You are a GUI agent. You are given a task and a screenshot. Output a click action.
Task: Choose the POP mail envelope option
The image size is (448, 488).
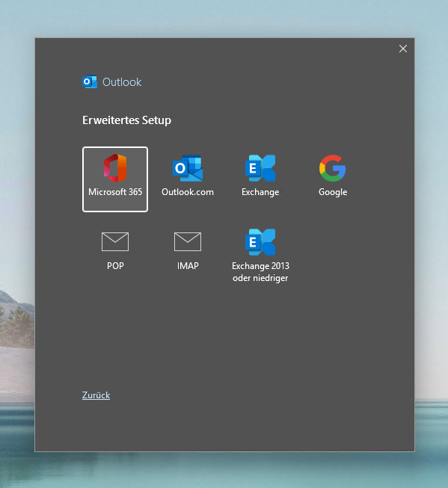click(115, 251)
